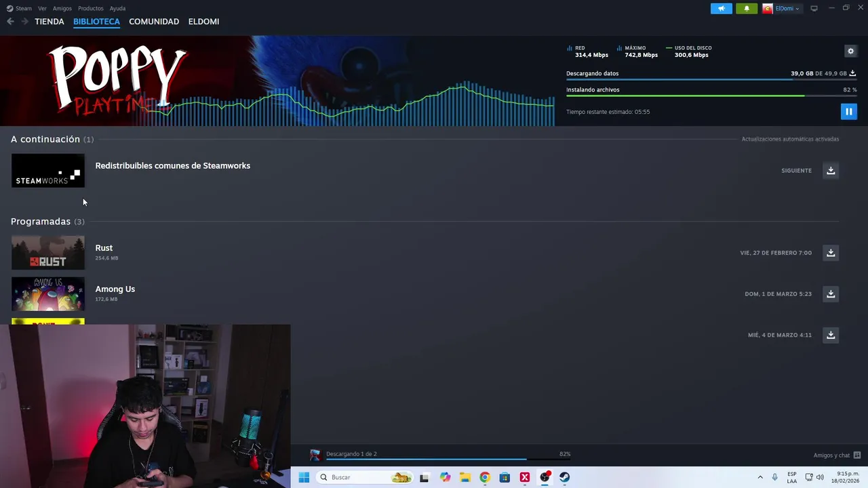Viewport: 868px width, 488px height.
Task: Click the download icon for Rust
Action: tap(831, 253)
